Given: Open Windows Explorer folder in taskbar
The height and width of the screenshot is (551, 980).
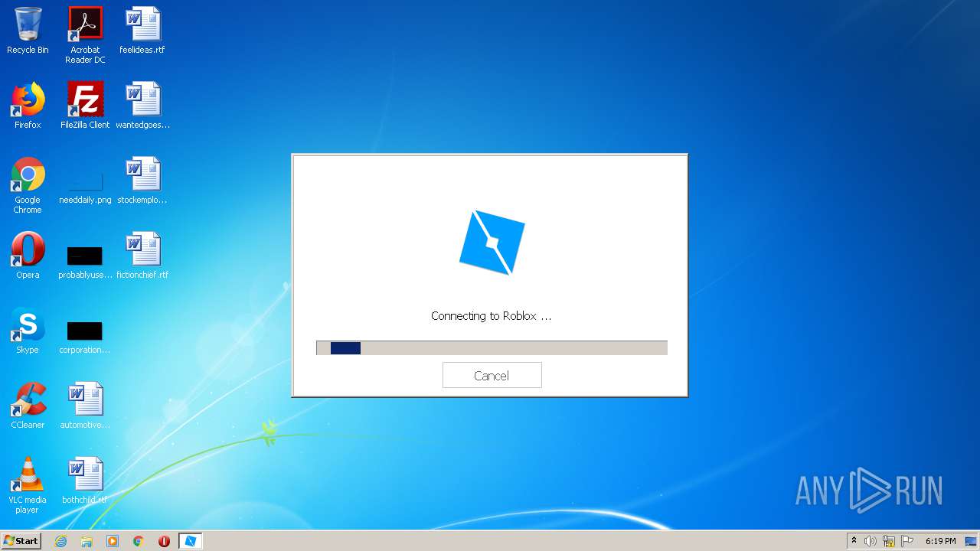Looking at the screenshot, I should point(87,541).
